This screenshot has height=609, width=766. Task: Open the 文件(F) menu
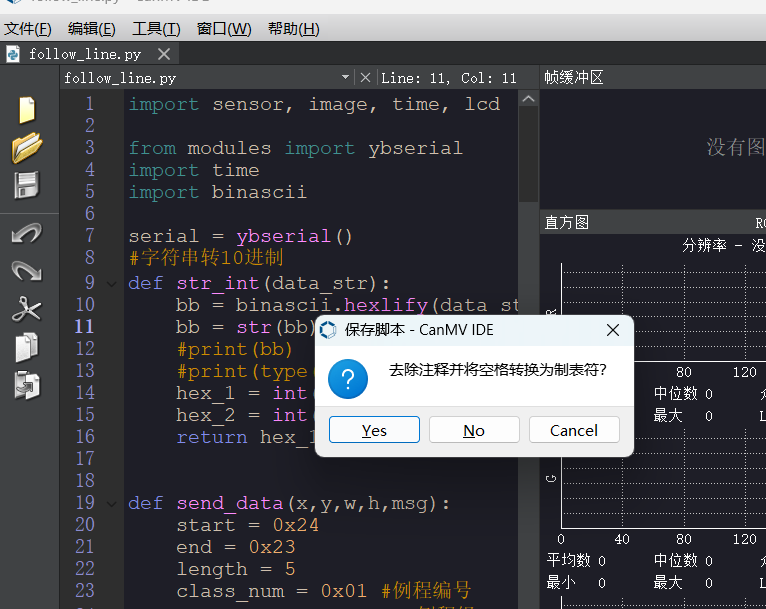29,29
